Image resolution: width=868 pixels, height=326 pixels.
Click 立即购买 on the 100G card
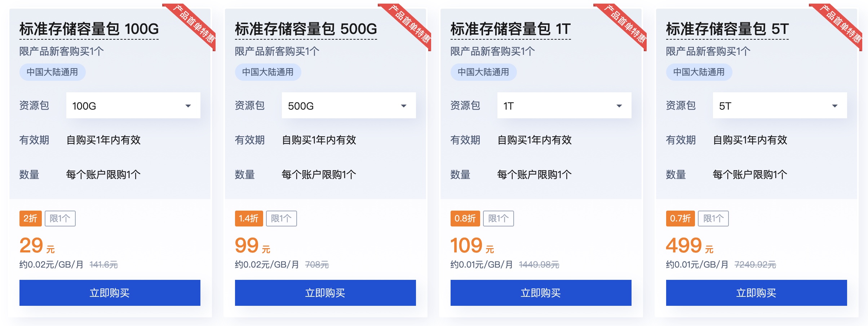click(110, 293)
